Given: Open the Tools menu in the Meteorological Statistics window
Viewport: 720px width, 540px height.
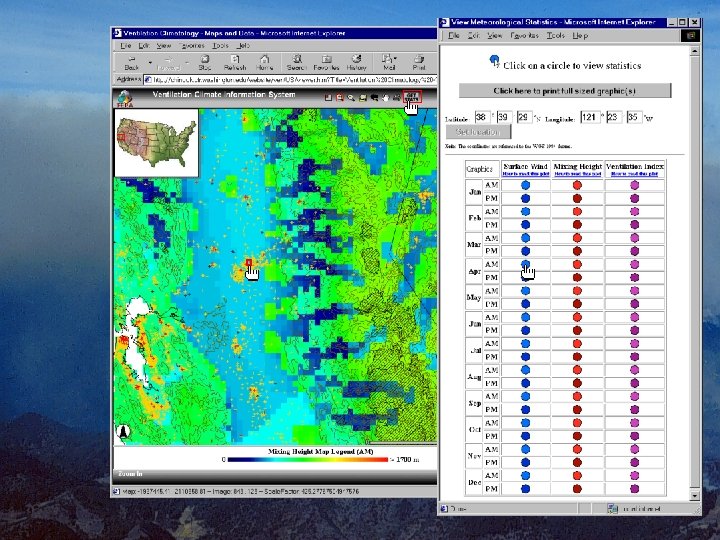Looking at the screenshot, I should (x=556, y=35).
